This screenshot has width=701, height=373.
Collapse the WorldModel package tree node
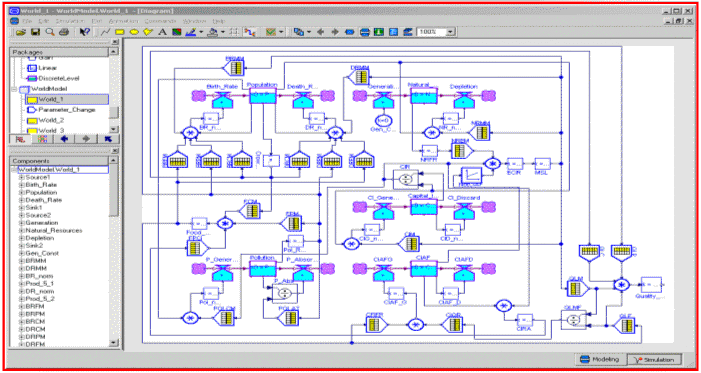(14, 89)
